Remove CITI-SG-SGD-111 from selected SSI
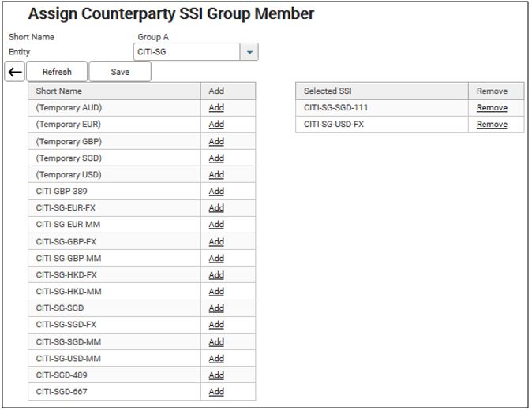 click(492, 108)
